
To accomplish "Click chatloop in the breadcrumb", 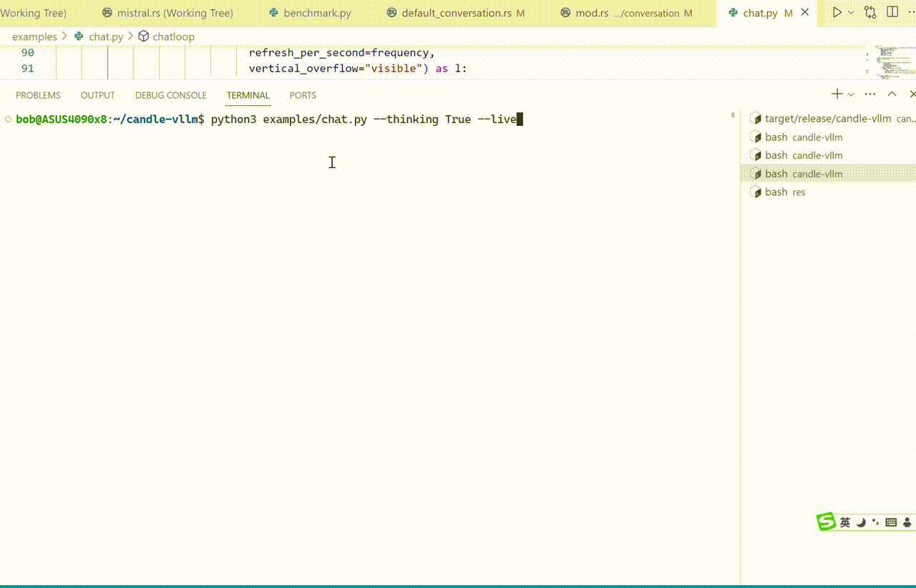I will [x=173, y=36].
